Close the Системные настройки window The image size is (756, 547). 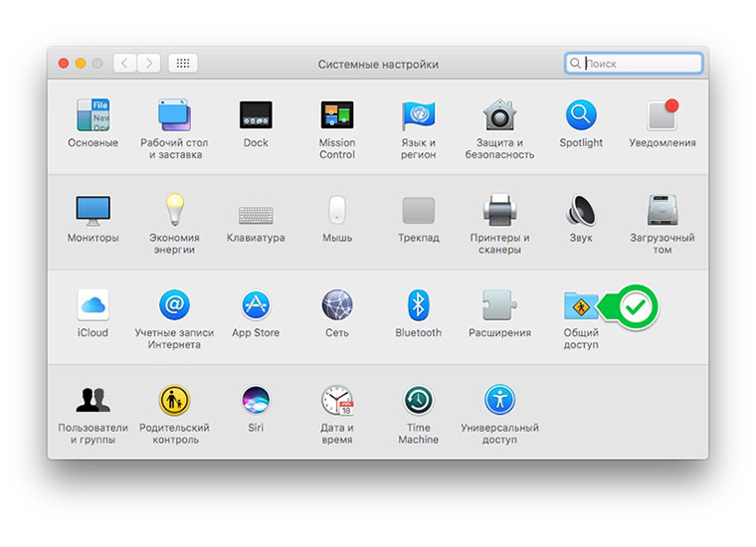click(x=63, y=63)
